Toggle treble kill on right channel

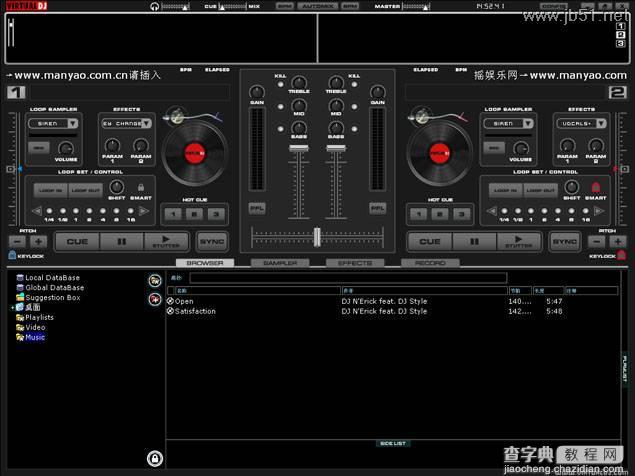pos(354,85)
